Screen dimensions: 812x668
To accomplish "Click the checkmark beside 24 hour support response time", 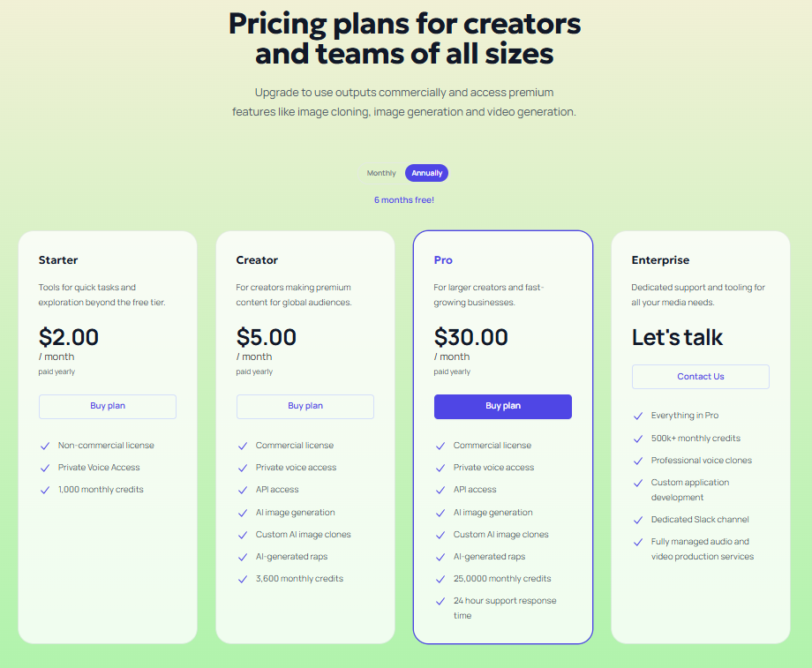I will pyautogui.click(x=440, y=601).
